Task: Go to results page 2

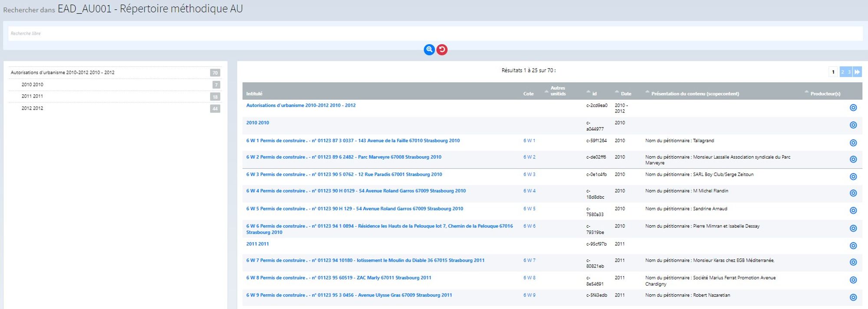Action: click(842, 72)
